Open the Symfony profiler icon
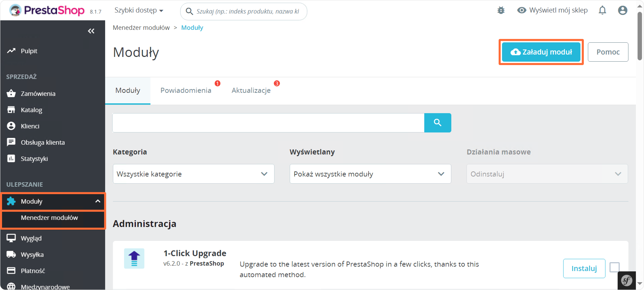Screen dimensions: 644x290 click(626, 281)
